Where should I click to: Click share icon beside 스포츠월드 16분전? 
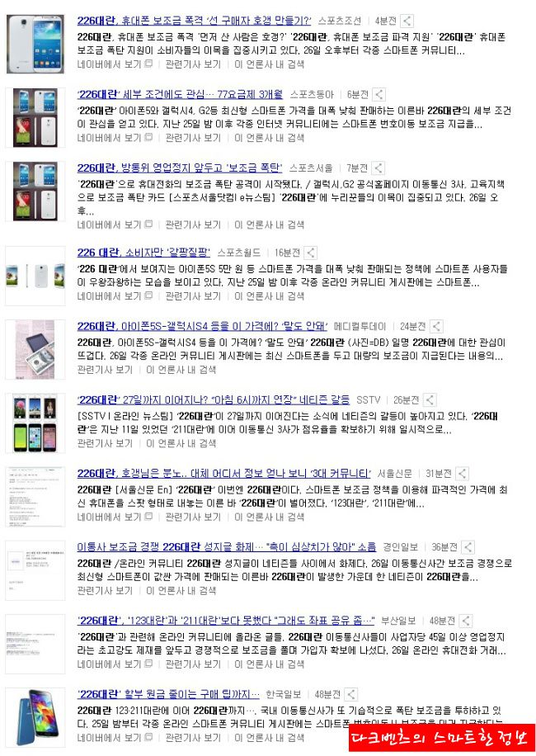(x=311, y=253)
